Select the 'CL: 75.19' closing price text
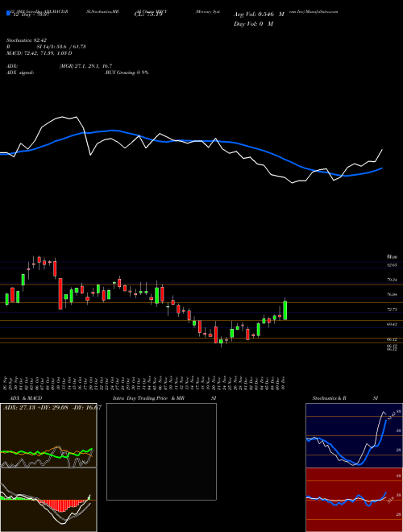The width and height of the screenshot is (403, 532). coord(148,15)
